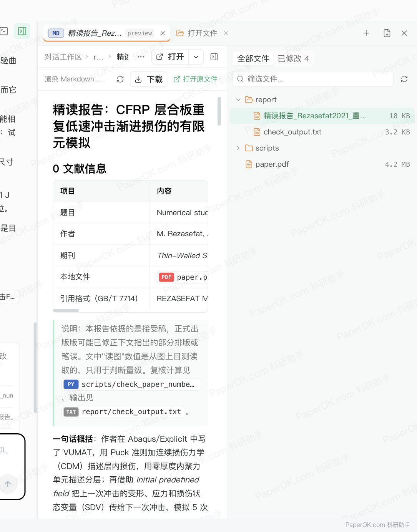Screen dimensions: 417x532
Task: Click the scripts folder icon
Action: click(249, 148)
